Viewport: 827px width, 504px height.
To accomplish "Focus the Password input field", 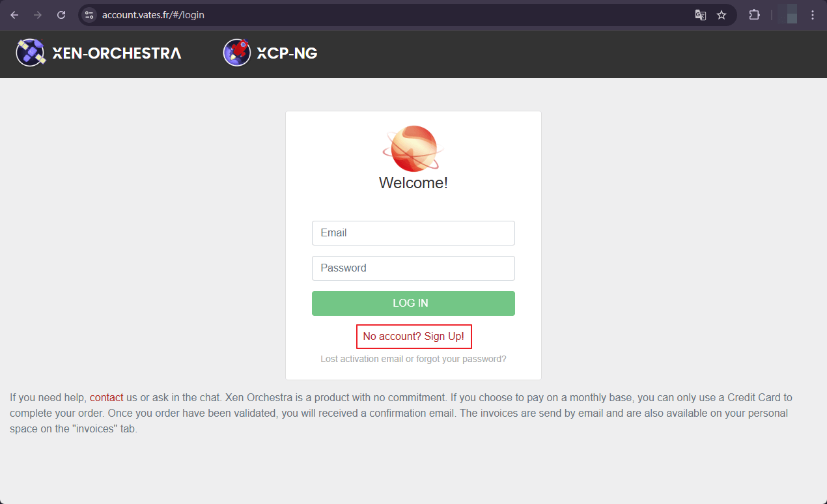I will (x=413, y=268).
